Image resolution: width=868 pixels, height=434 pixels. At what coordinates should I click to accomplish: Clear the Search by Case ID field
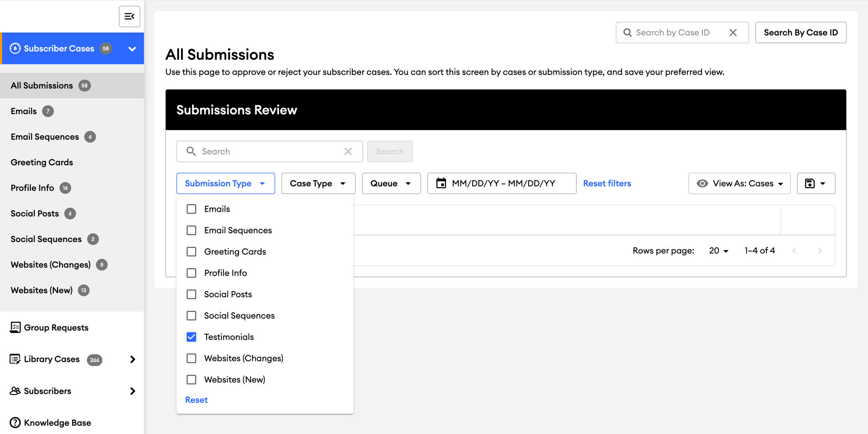tap(733, 33)
